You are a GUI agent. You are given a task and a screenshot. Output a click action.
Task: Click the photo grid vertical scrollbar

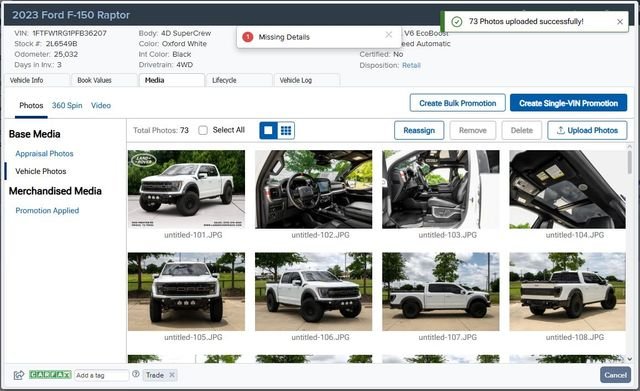630,162
